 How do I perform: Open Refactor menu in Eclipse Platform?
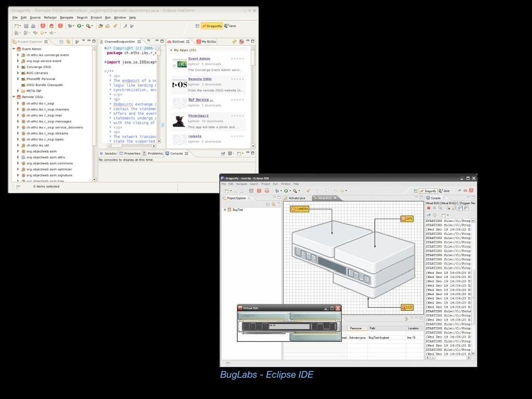(x=50, y=17)
